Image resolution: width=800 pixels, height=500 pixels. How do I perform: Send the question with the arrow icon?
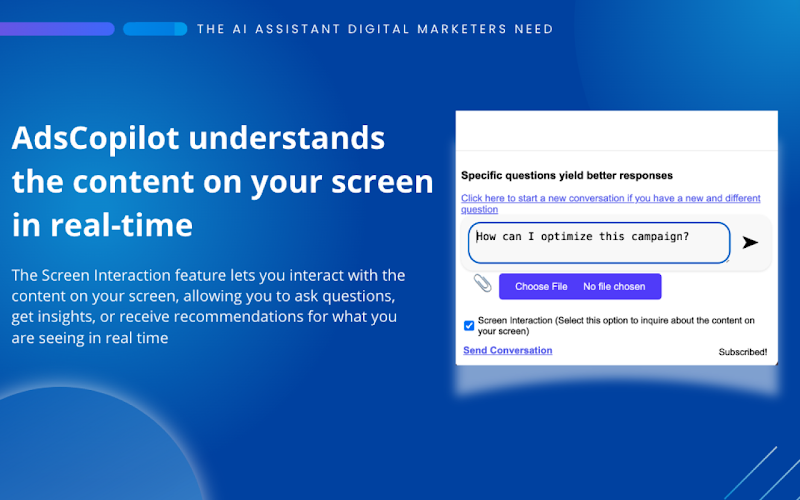pyautogui.click(x=750, y=242)
